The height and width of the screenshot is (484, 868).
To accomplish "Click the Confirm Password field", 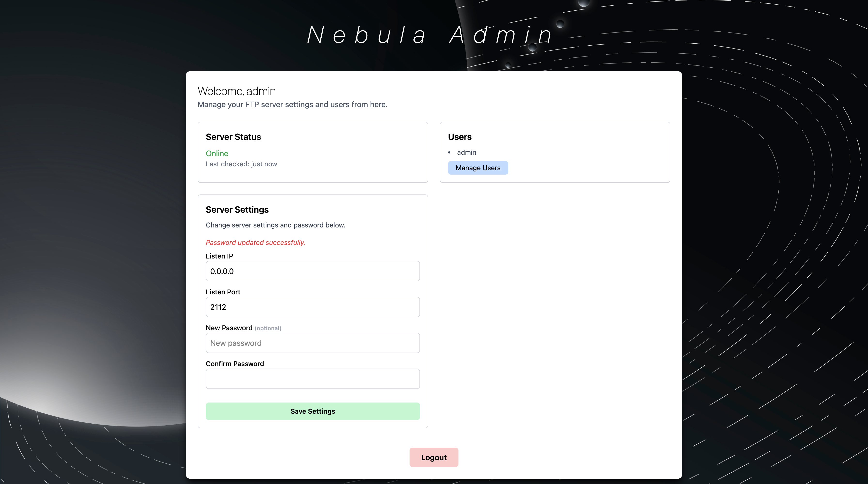I will click(x=312, y=379).
